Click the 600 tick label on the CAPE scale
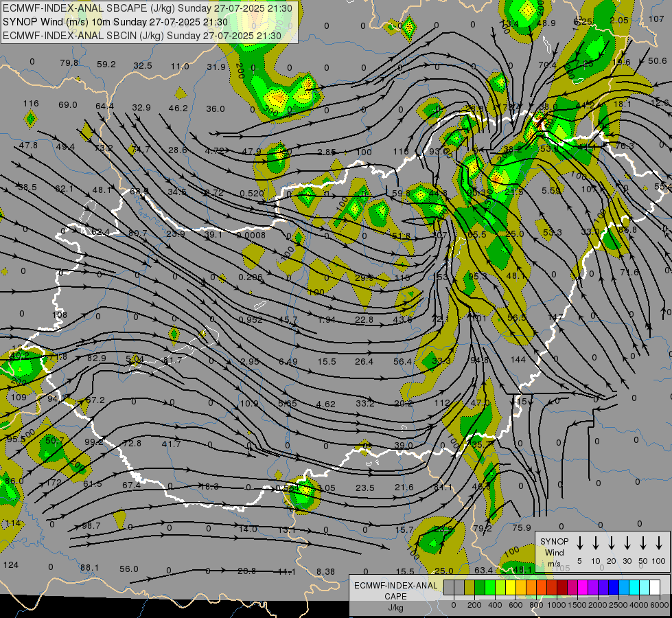672x618 pixels. click(x=515, y=605)
